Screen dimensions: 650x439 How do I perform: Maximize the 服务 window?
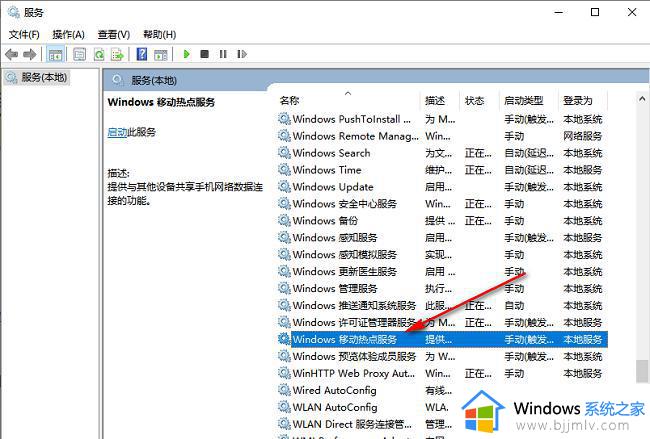click(x=595, y=12)
